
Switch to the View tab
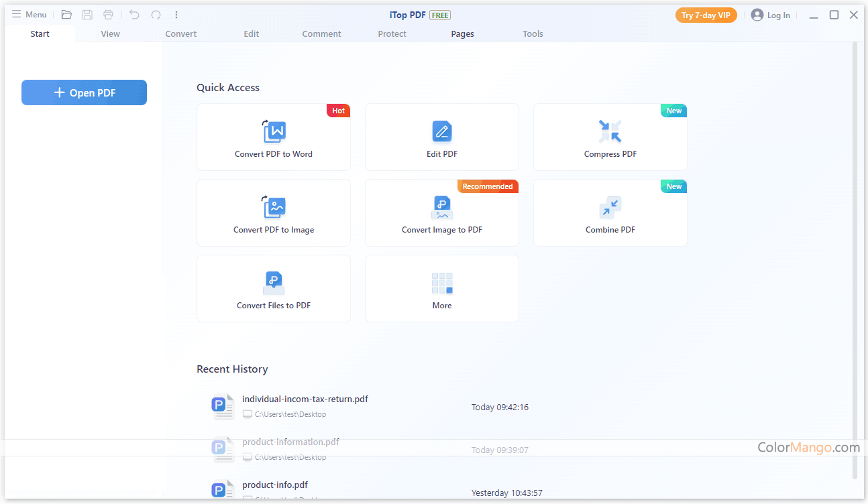[x=111, y=34]
